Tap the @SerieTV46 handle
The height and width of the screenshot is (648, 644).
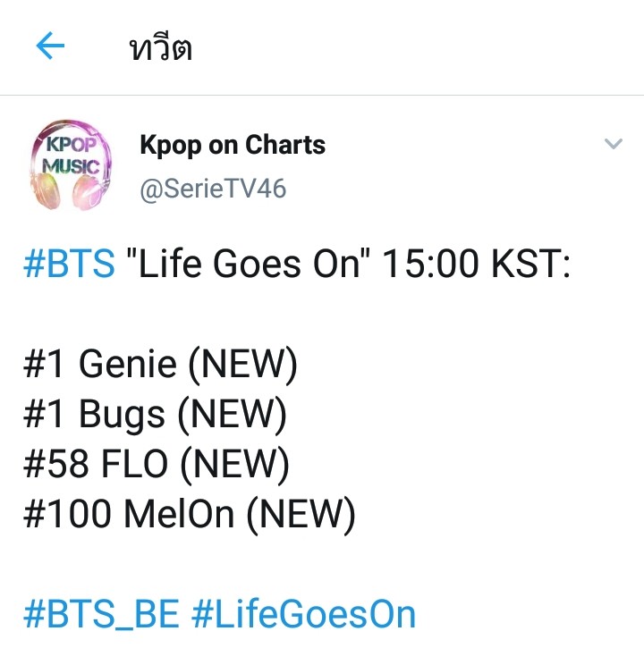tap(213, 189)
